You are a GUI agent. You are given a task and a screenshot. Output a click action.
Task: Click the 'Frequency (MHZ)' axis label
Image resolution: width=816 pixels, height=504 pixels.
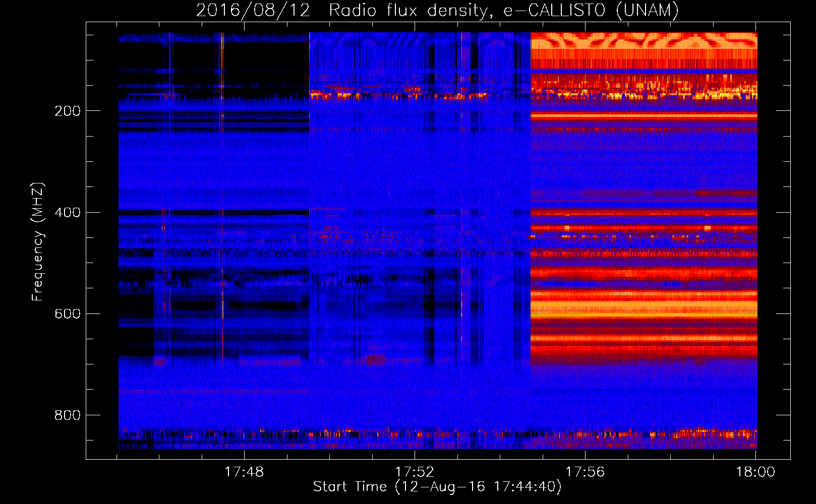point(38,241)
